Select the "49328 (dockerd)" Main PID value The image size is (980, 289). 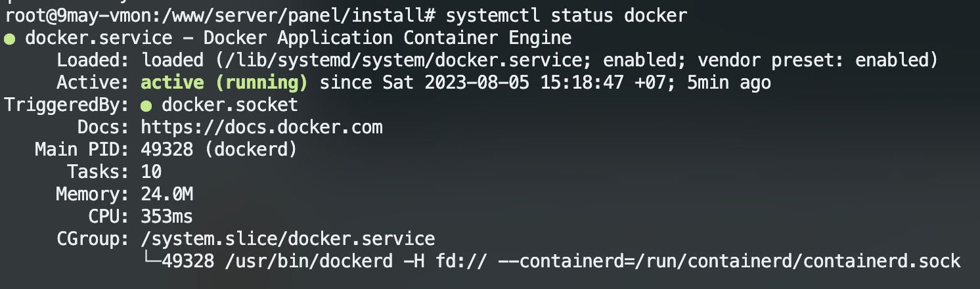point(219,149)
